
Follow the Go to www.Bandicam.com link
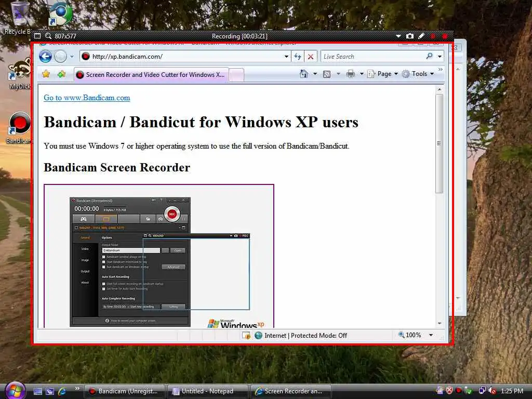tap(87, 98)
